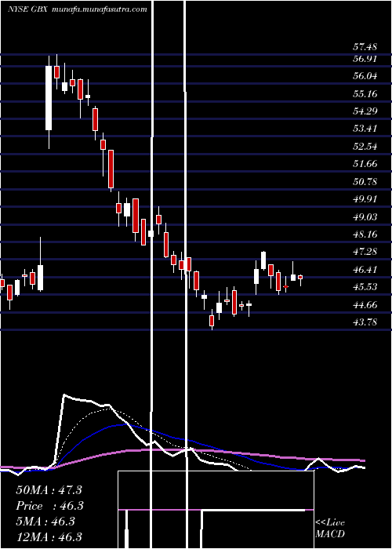Viewport: 392px width, 549px height.
Task: Click the 50MA : 47.3 readout
Action: coord(49,490)
